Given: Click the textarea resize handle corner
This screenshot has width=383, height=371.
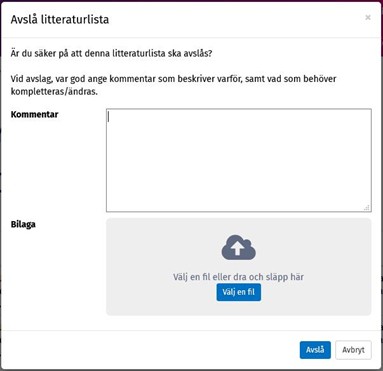Looking at the screenshot, I should [367, 207].
